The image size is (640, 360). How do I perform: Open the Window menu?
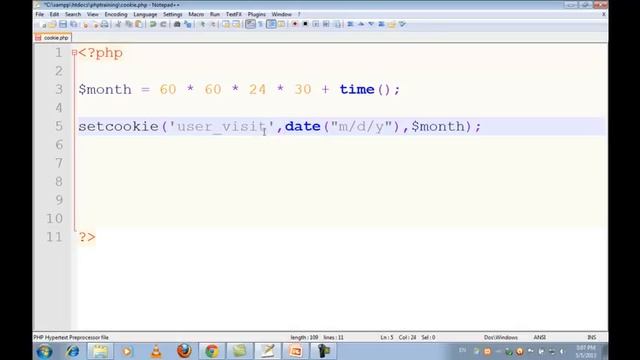[282, 14]
